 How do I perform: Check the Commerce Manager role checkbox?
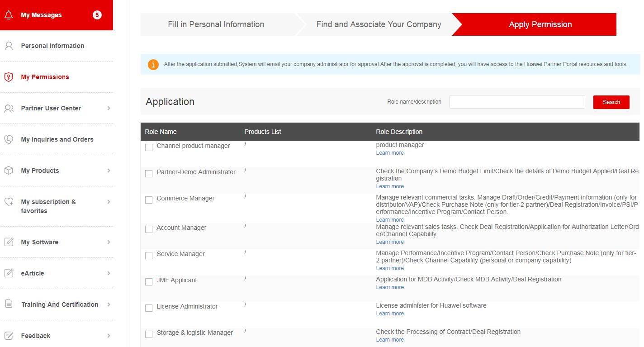click(x=149, y=200)
